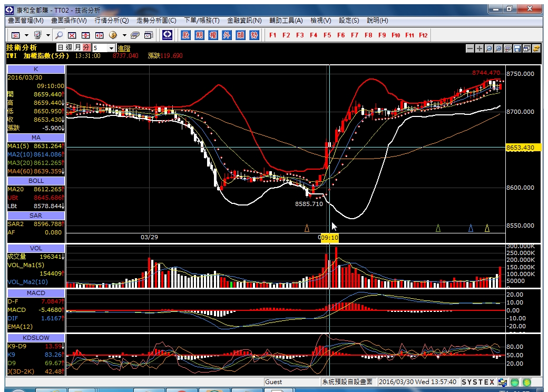The width and height of the screenshot is (548, 392).
Task: Click the yellow 09:10 time axis marker
Action: point(329,238)
